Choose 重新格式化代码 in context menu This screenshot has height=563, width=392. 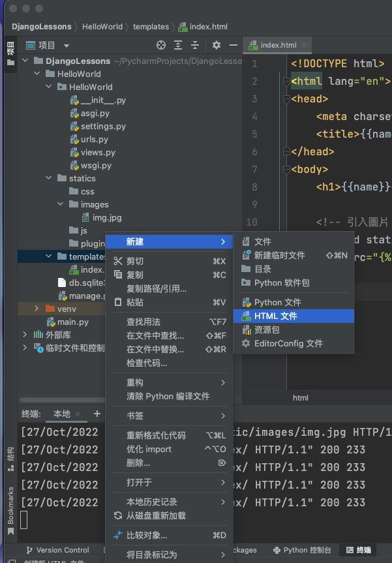point(156,435)
